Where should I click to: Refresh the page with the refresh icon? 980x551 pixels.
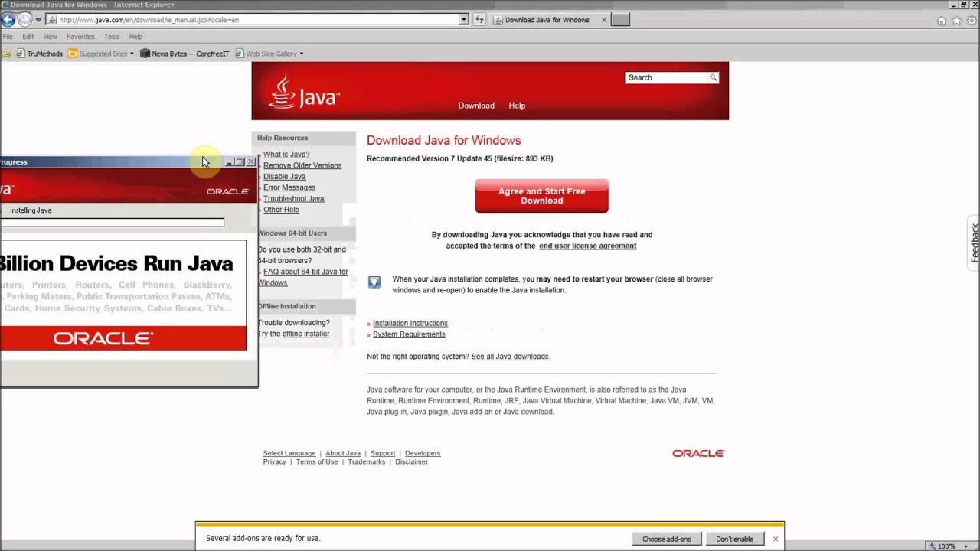(479, 20)
